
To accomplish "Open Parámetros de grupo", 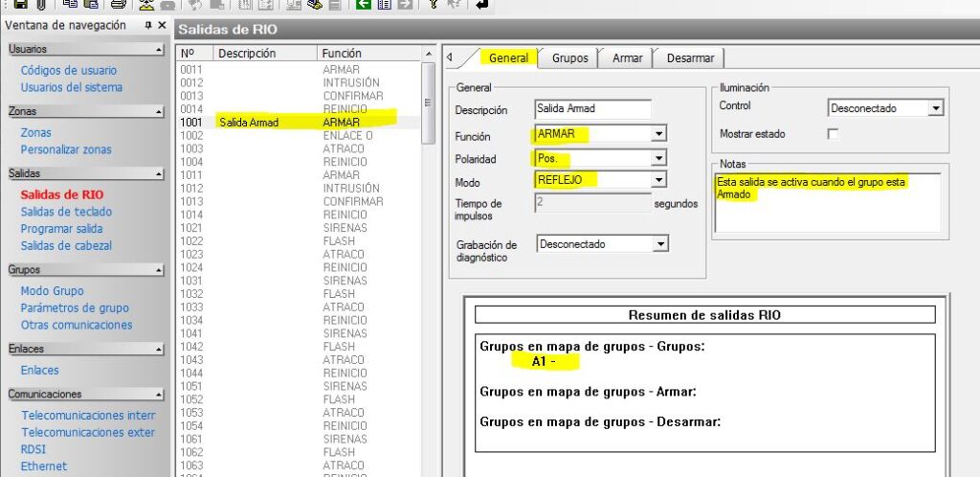I will (75, 308).
